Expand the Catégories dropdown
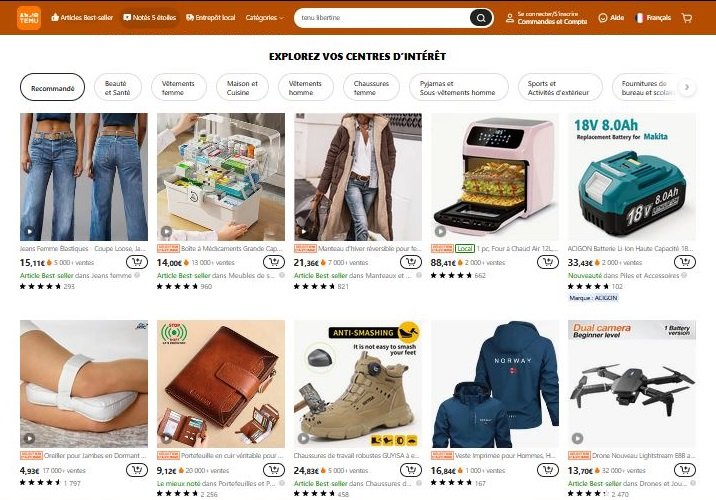This screenshot has width=716, height=500. tap(264, 18)
